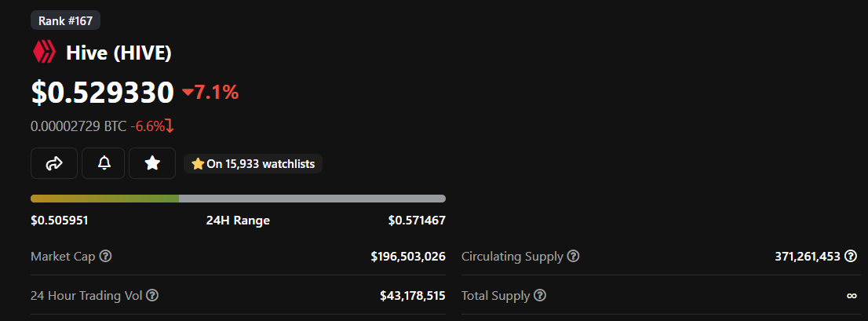Show info for Circulating Supply label
The image size is (868, 321).
tap(573, 256)
